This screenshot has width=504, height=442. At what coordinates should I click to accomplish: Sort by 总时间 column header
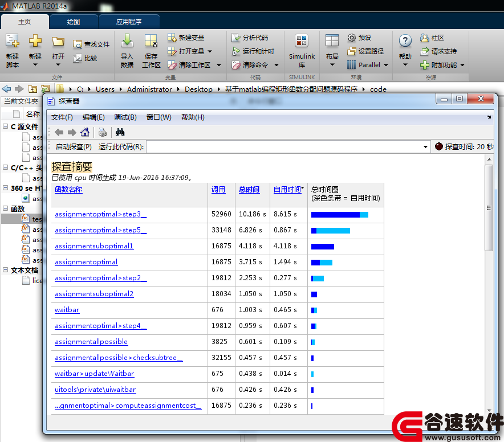point(249,190)
